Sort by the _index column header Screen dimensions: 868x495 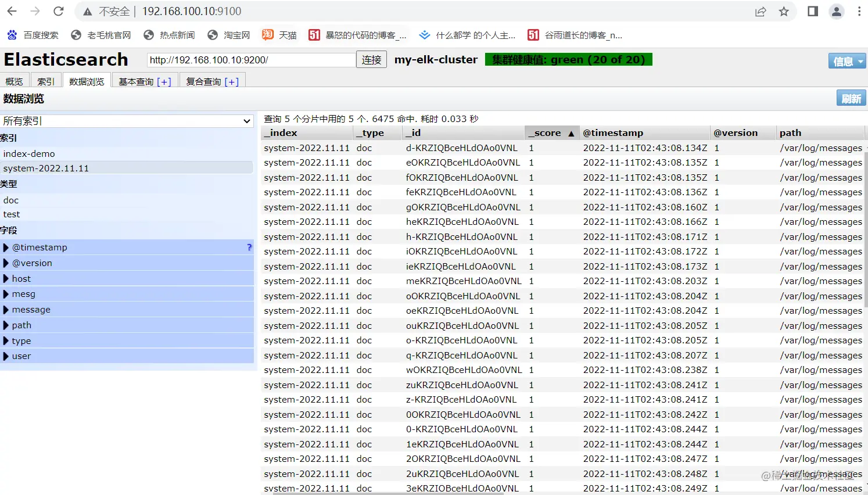[x=308, y=132]
